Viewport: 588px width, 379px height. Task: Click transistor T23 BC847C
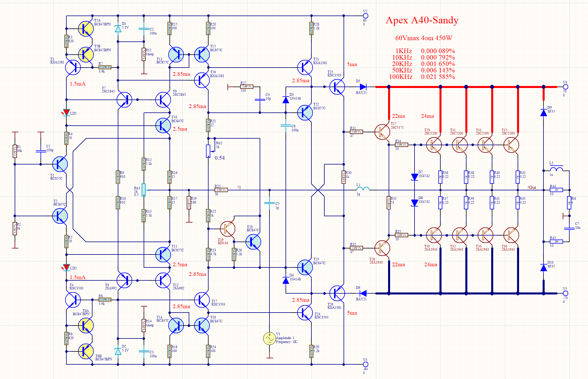305,267
